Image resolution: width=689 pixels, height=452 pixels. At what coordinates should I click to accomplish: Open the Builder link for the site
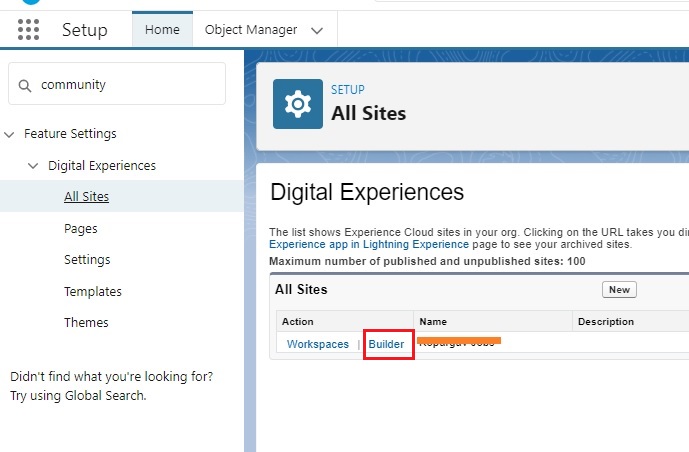pos(386,344)
